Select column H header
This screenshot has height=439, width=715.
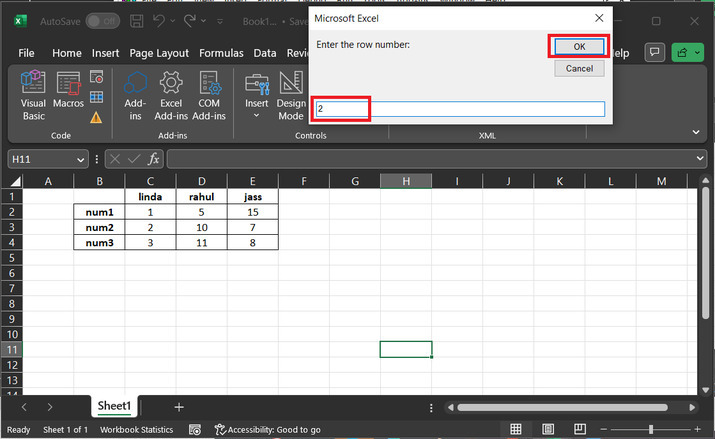406,181
